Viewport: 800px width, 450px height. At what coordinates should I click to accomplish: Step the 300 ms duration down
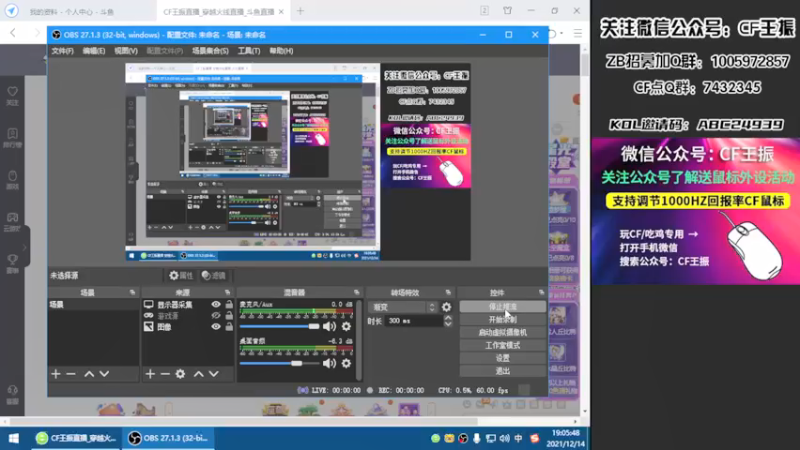click(448, 324)
